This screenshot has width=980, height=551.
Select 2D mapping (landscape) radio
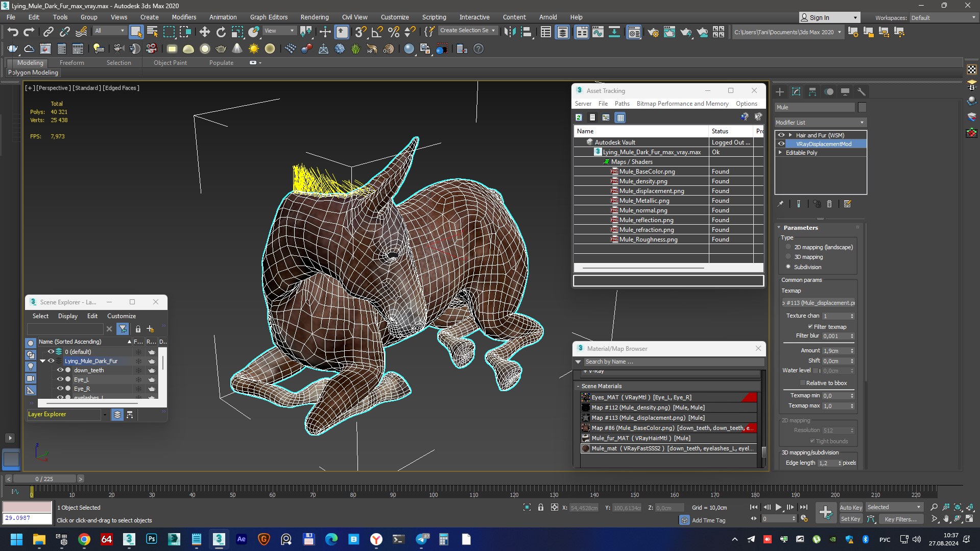(x=788, y=247)
